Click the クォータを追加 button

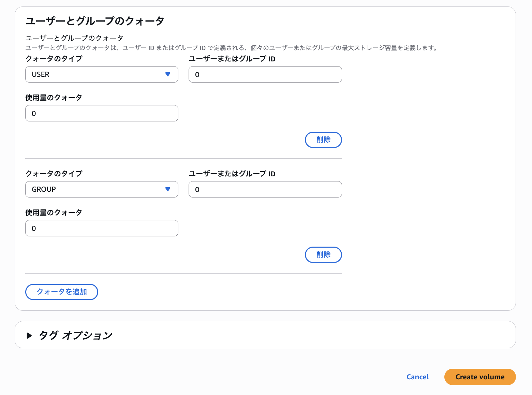[62, 292]
